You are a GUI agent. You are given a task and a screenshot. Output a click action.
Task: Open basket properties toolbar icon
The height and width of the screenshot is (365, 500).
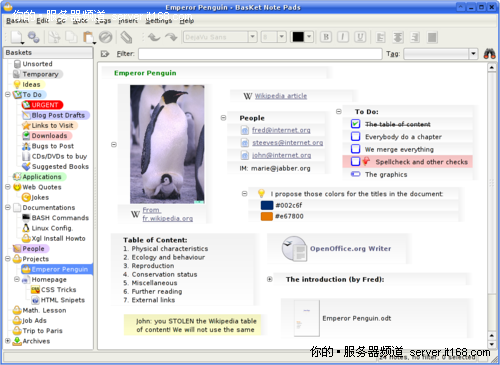click(33, 37)
